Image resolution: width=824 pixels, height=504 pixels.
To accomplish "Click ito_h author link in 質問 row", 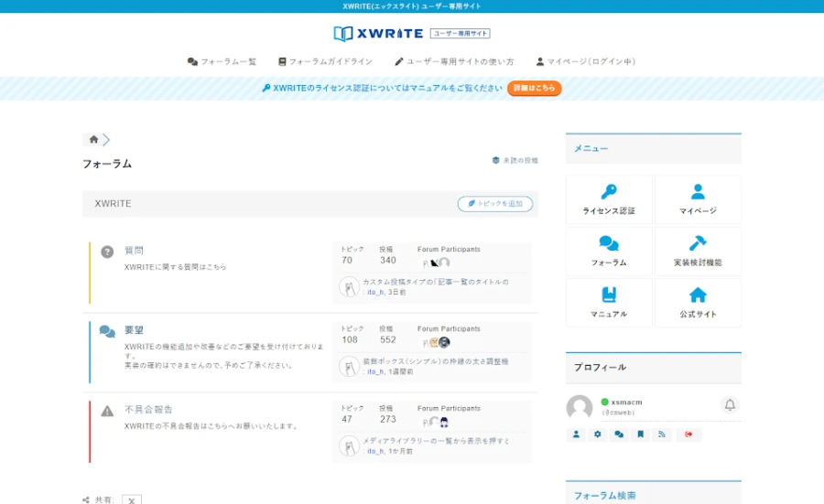I will [x=375, y=293].
